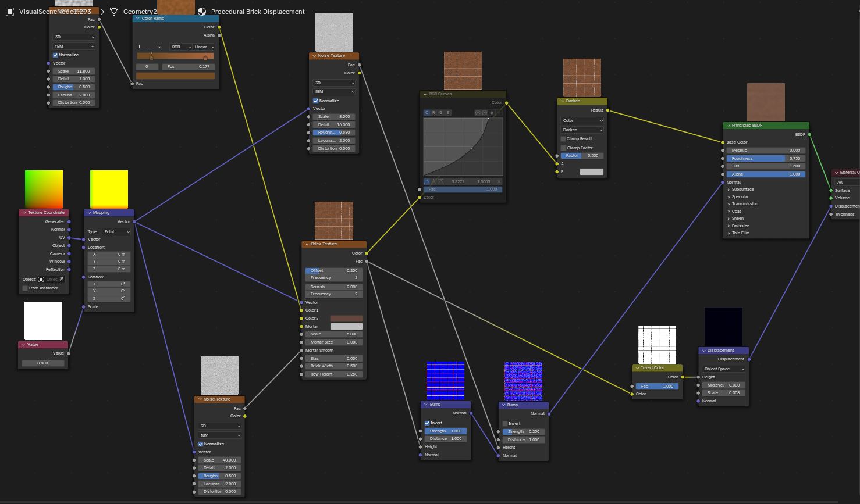860x504 pixels.
Task: Toggle Normalize in the Noise Texture with Scale 40.000
Action: (x=201, y=444)
